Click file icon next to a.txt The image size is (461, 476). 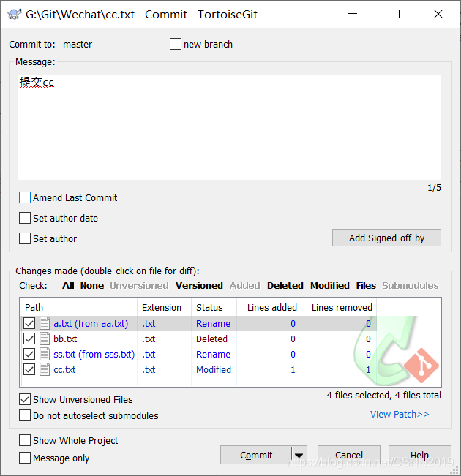45,323
